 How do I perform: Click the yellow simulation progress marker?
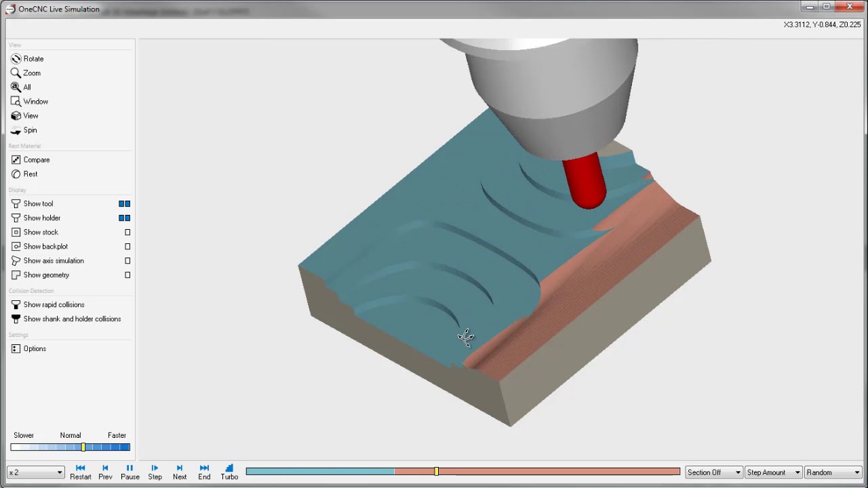[437, 471]
